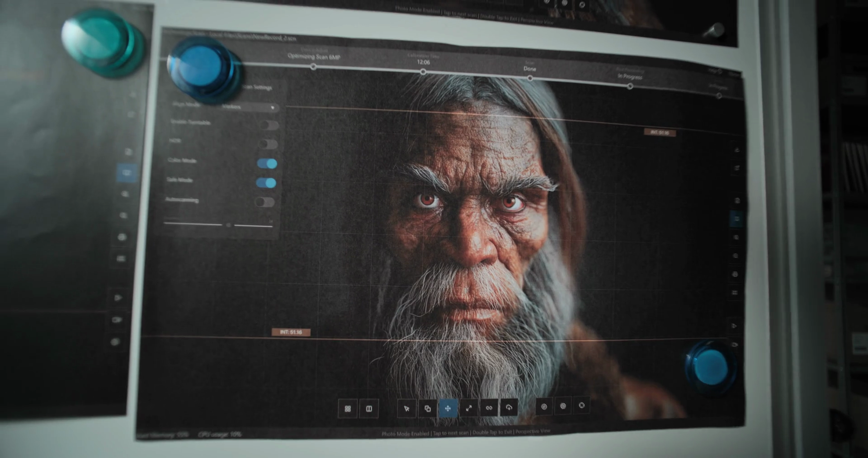The image size is (868, 458).
Task: Click the slider handle below Autoscanning
Action: [x=228, y=225]
